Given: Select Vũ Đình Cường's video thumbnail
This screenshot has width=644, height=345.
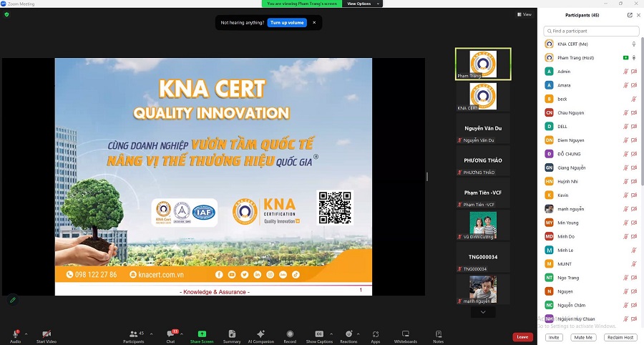Looking at the screenshot, I should [x=483, y=225].
